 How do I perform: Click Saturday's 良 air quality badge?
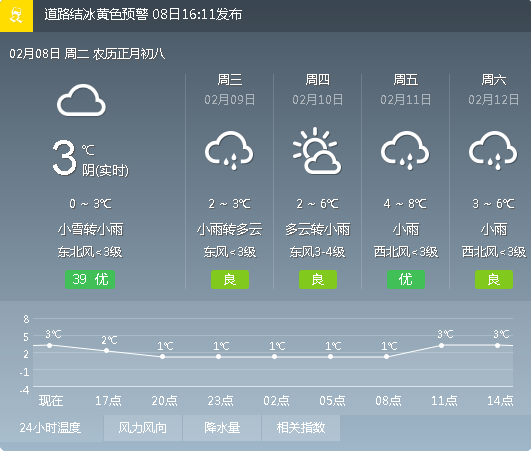494,279
